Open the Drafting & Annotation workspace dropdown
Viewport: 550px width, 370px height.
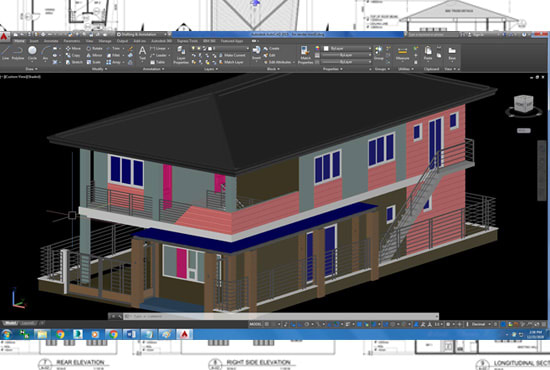pos(143,34)
